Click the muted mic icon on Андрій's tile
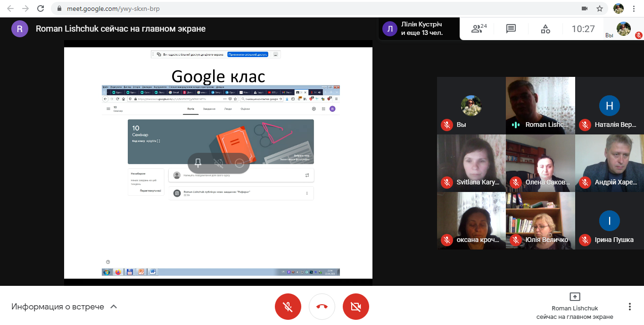Image resolution: width=644 pixels, height=325 pixels. (585, 182)
